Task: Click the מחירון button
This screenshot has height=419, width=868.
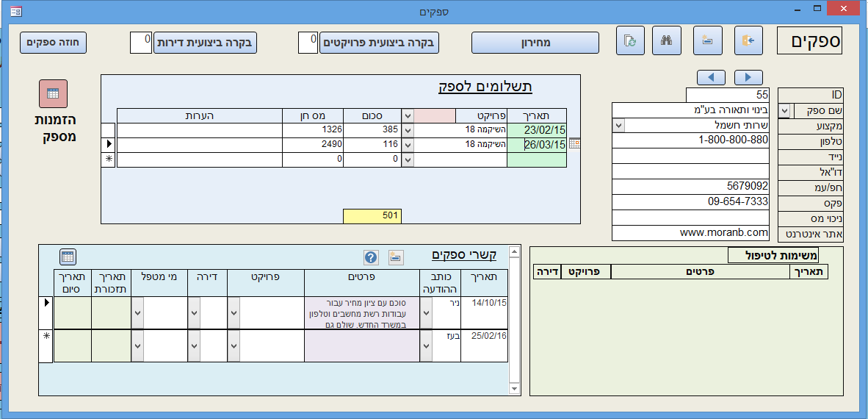Action: point(535,43)
